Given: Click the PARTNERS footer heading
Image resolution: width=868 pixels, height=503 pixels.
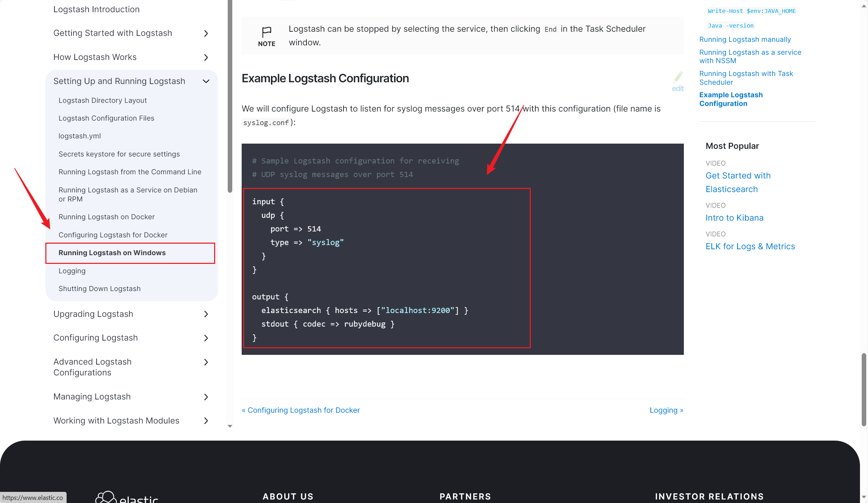Looking at the screenshot, I should coord(465,496).
